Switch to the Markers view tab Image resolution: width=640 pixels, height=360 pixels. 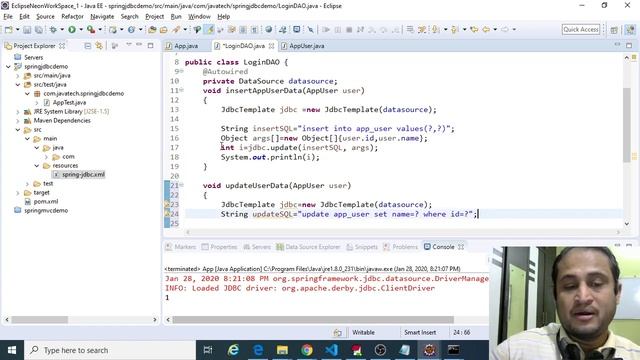[181, 247]
